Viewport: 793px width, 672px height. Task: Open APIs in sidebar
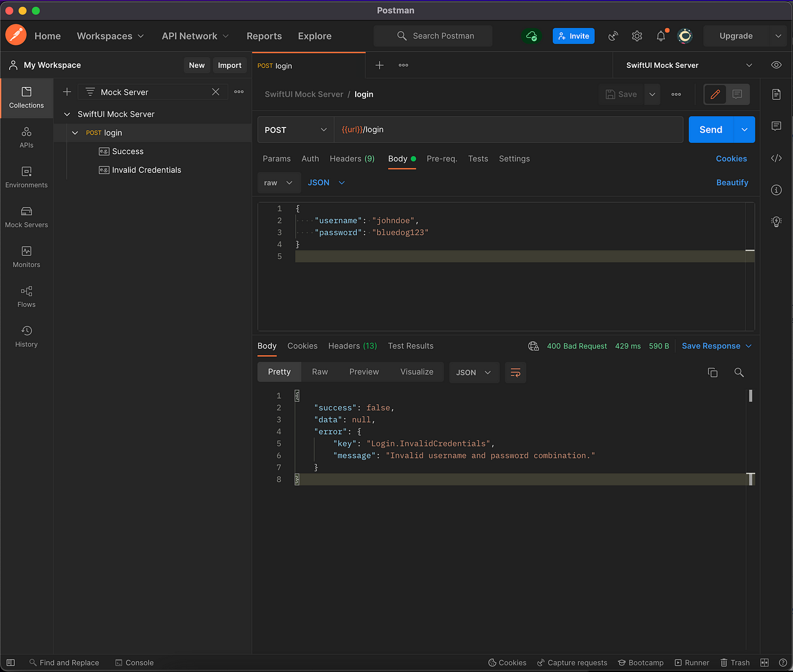[27, 138]
